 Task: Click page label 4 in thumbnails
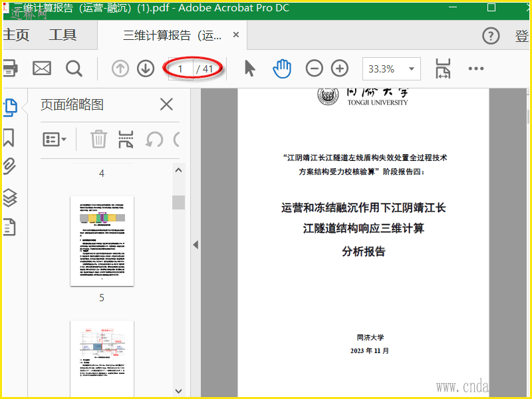click(102, 174)
